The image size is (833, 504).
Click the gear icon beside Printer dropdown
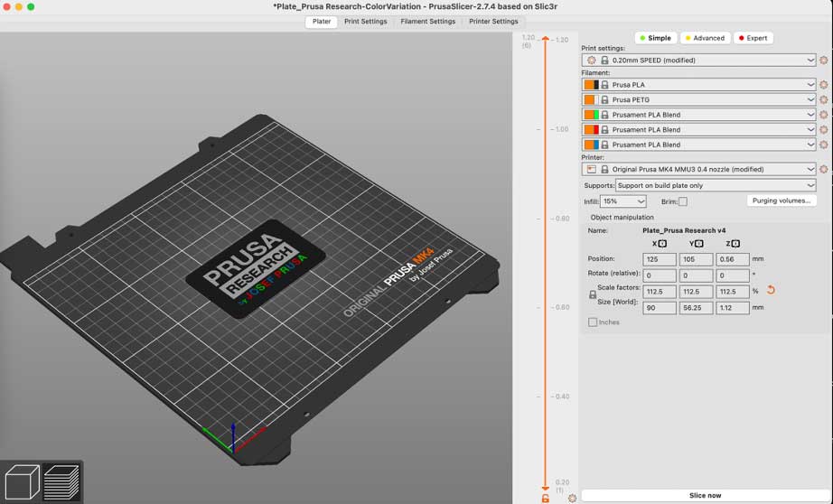pyautogui.click(x=823, y=169)
